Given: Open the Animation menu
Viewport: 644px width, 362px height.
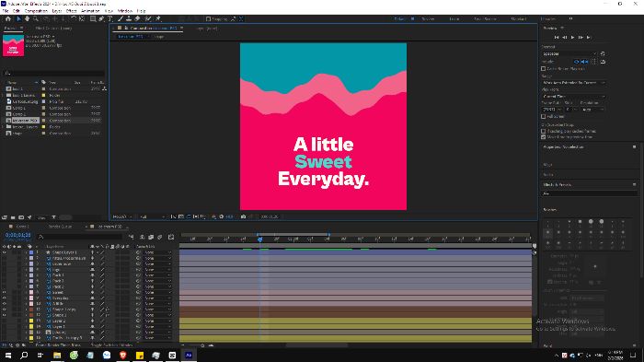Looking at the screenshot, I should (90, 11).
